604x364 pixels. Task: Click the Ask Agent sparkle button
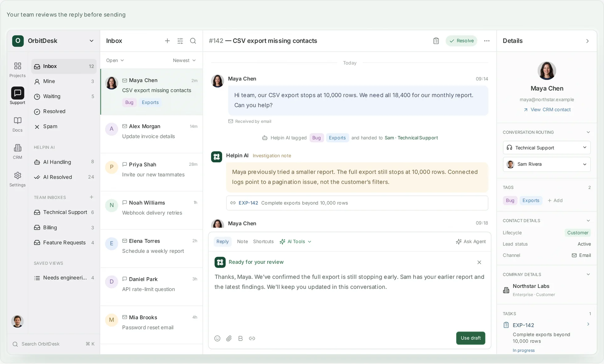click(471, 242)
